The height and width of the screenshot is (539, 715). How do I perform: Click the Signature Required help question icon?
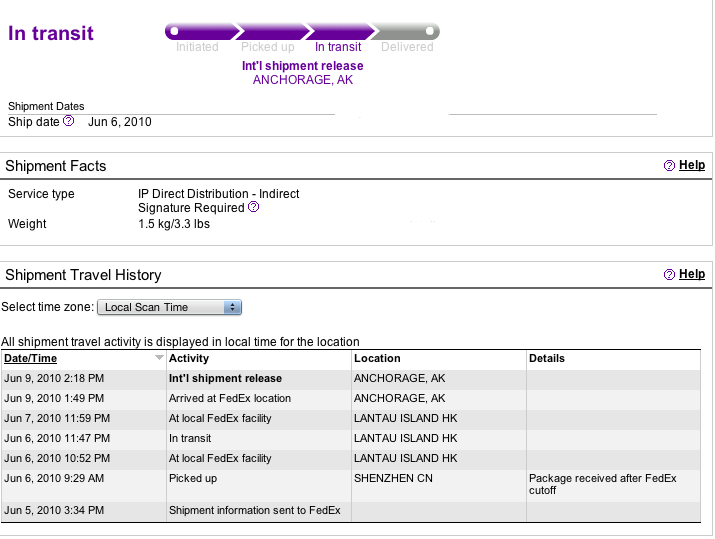pos(254,207)
